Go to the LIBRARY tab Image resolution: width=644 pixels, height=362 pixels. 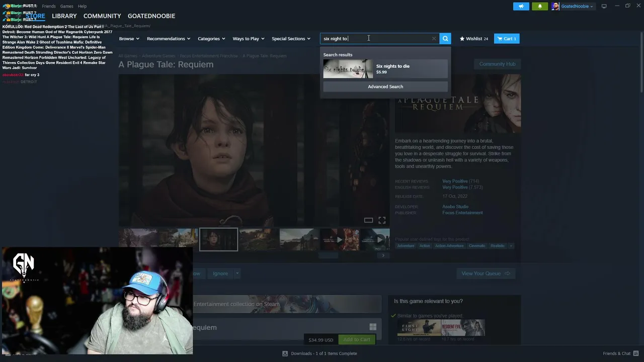64,16
